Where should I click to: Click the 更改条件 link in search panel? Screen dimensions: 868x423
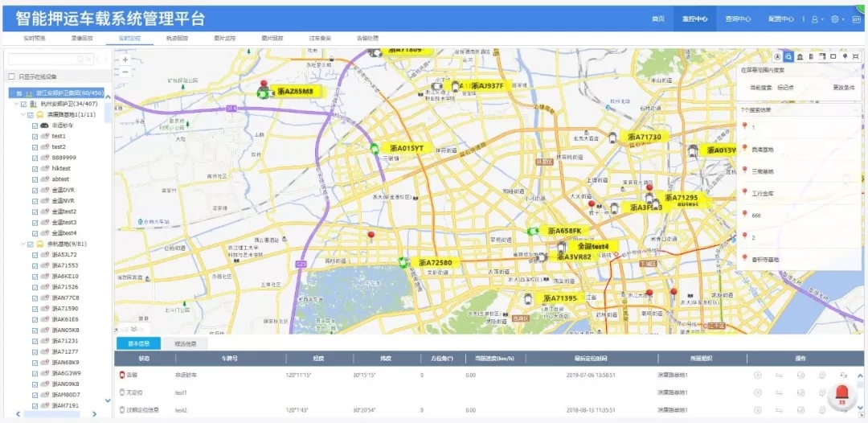tap(843, 87)
